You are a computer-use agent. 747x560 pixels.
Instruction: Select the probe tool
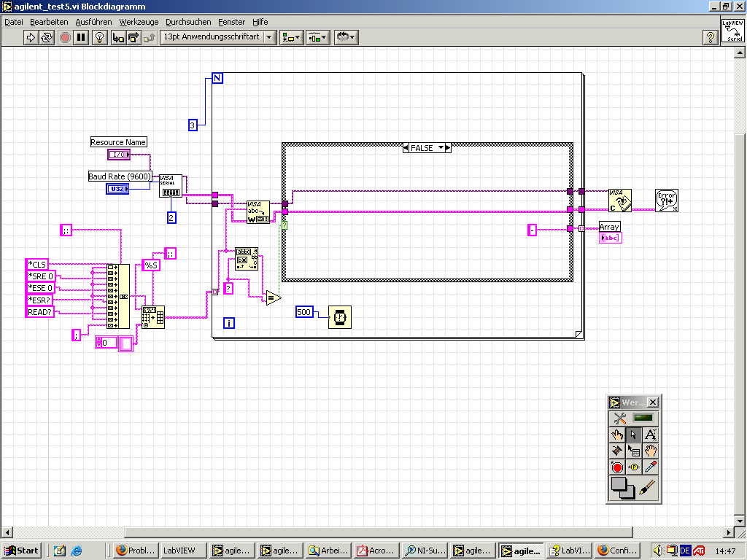click(635, 467)
